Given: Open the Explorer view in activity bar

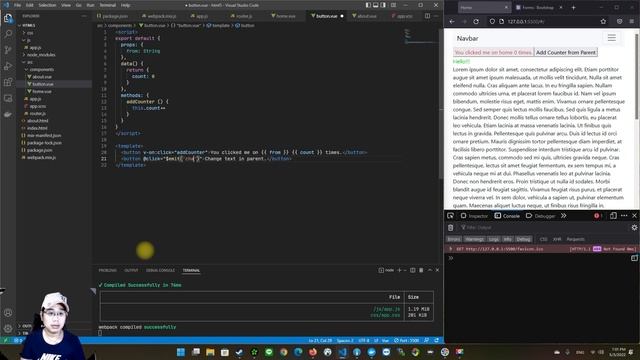Looking at the screenshot, I should click(8, 18).
